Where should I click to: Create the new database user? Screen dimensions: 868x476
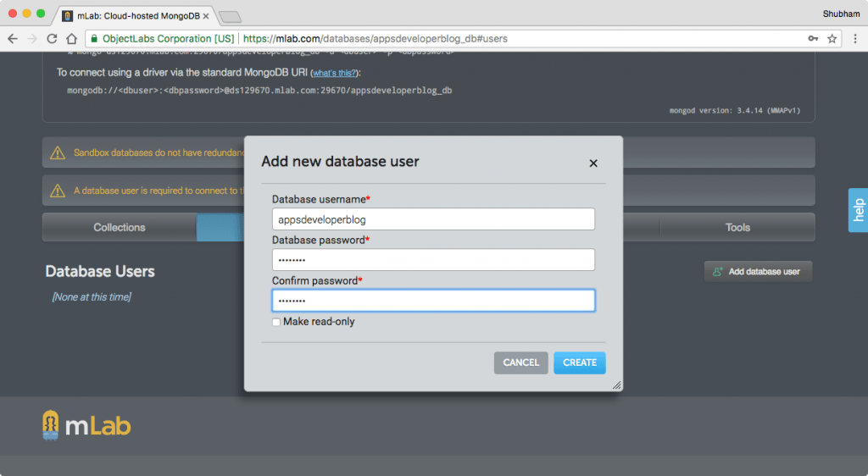580,363
